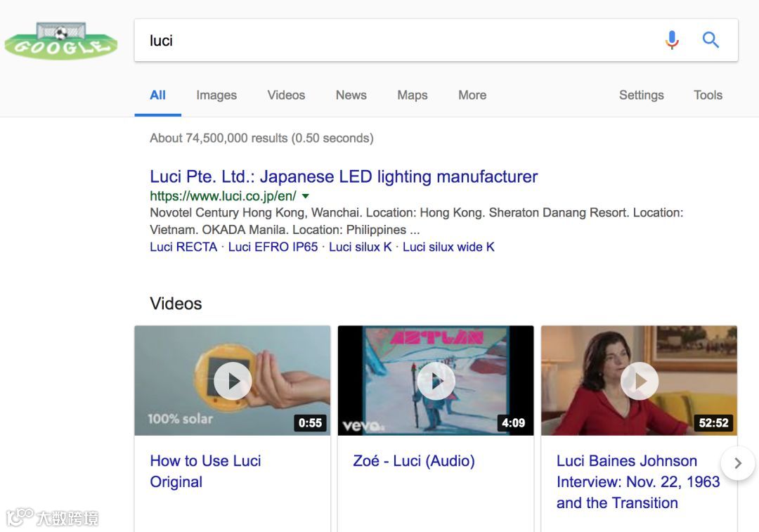The image size is (759, 532).
Task: Open the News tab
Action: pyautogui.click(x=351, y=95)
